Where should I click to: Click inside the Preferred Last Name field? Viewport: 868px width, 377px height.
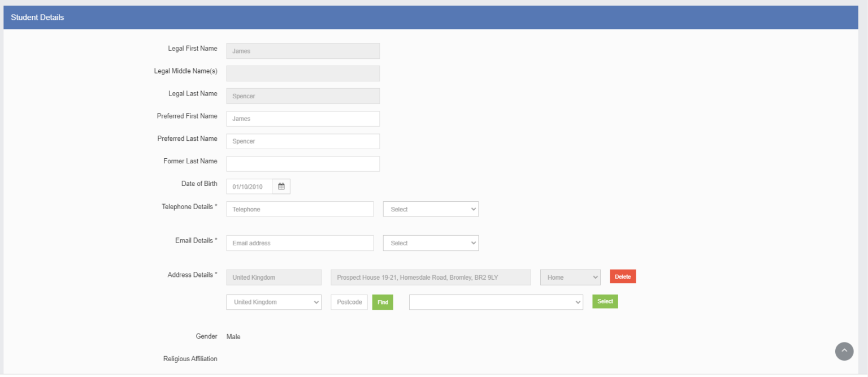(x=303, y=141)
